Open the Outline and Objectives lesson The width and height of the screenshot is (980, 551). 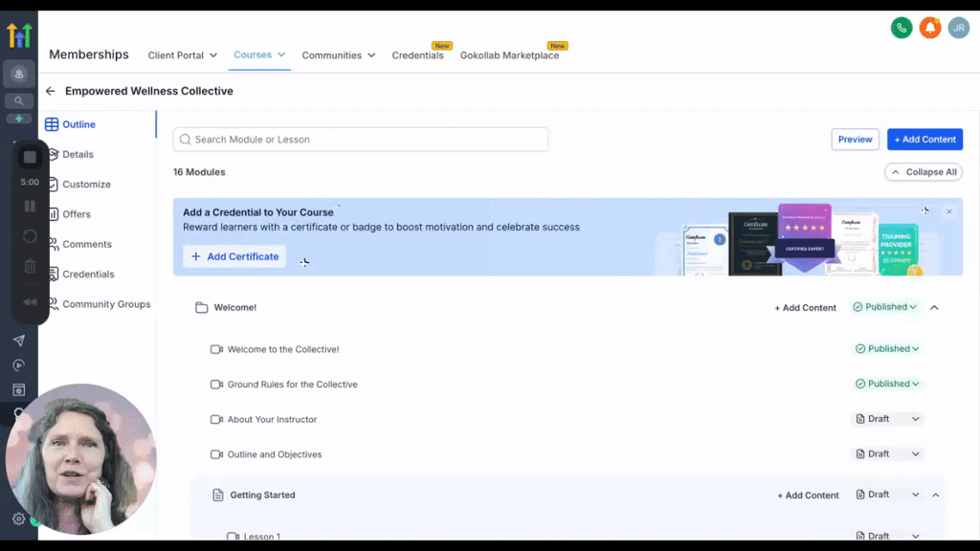(275, 454)
